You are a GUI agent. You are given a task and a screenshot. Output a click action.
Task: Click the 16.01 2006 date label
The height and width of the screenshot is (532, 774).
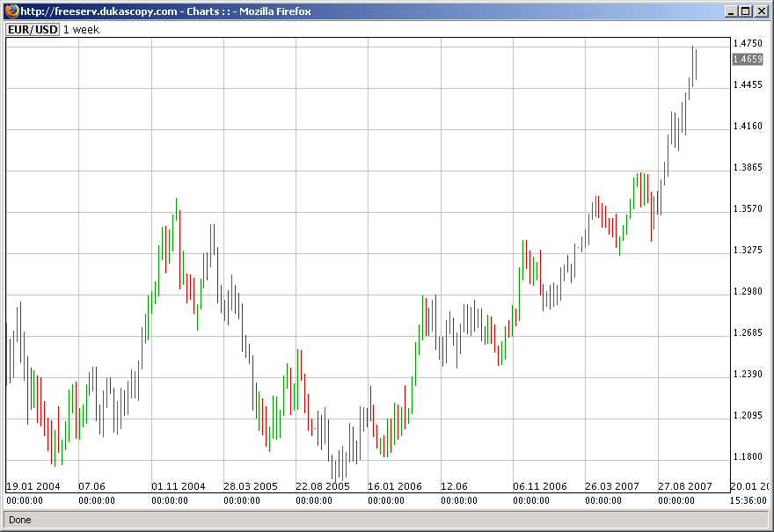click(395, 486)
